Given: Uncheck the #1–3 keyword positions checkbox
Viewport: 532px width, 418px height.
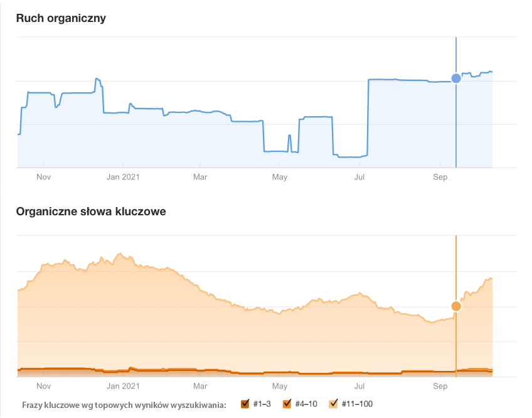Looking at the screenshot, I should (x=245, y=404).
